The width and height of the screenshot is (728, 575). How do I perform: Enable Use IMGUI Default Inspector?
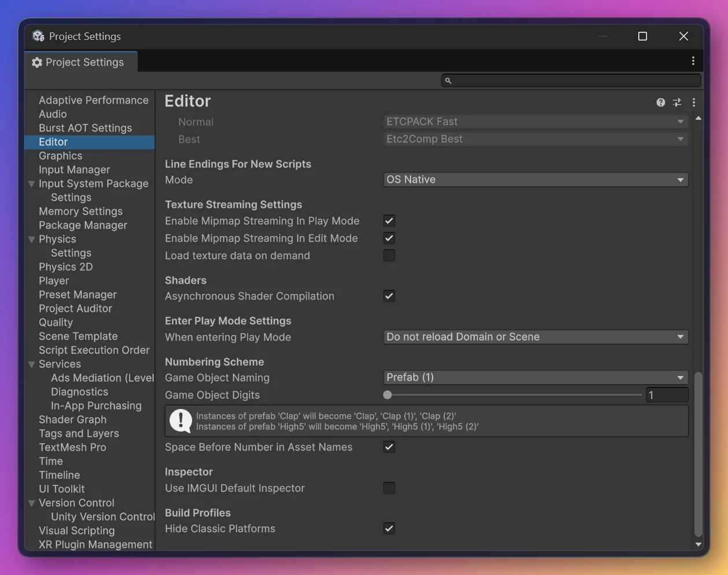(389, 488)
